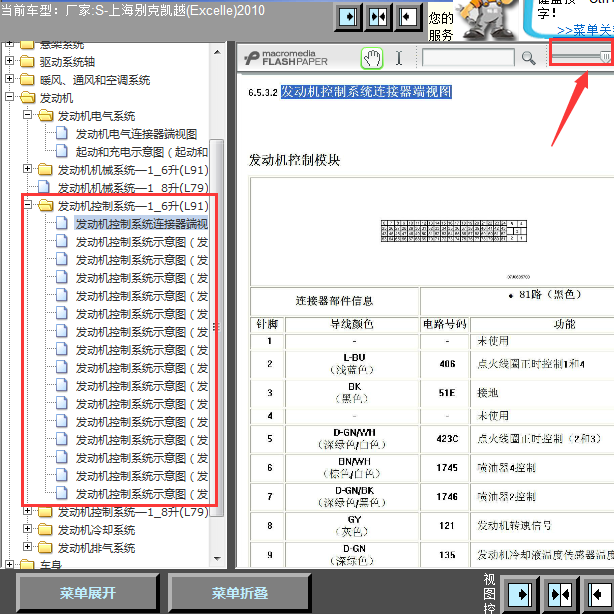The width and height of the screenshot is (614, 614).
Task: Click the 菜单折叠 button
Action: coord(240,593)
